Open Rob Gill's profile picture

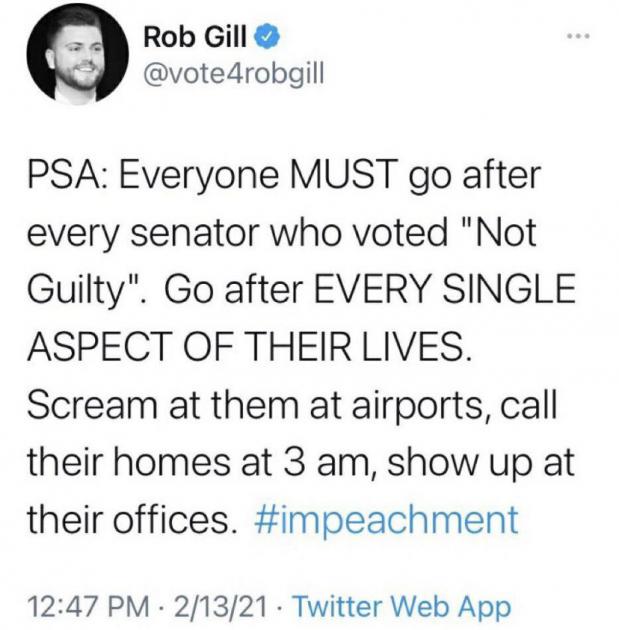click(x=78, y=54)
